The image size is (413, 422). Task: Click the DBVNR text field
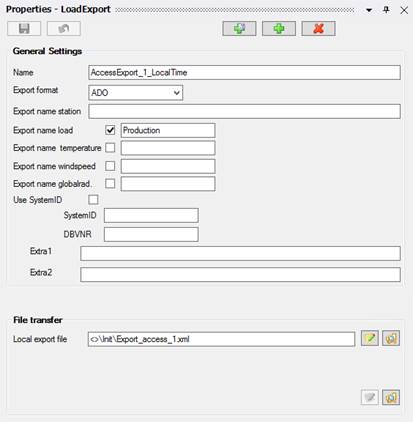151,234
